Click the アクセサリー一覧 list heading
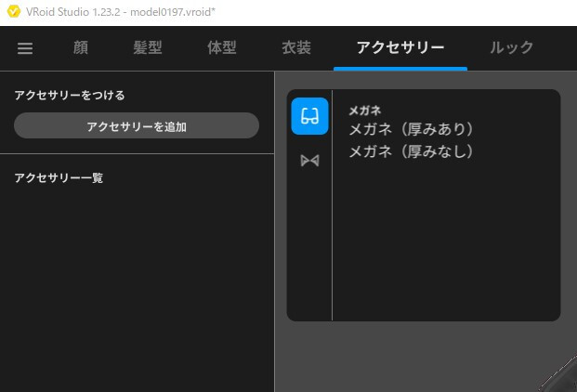 (59, 177)
